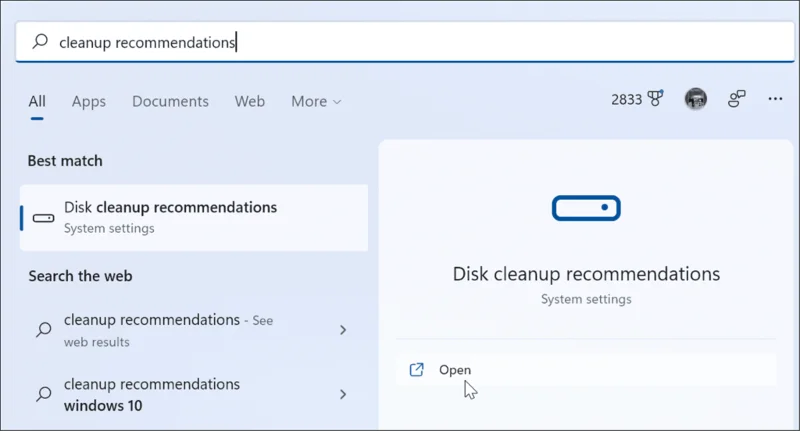Click the search box with 'cleanup recommendations'

point(405,42)
